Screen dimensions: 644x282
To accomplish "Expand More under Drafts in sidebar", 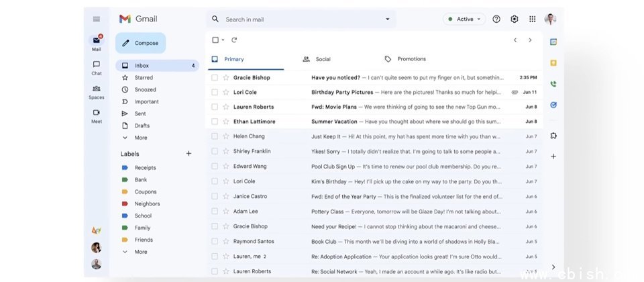I will (140, 138).
